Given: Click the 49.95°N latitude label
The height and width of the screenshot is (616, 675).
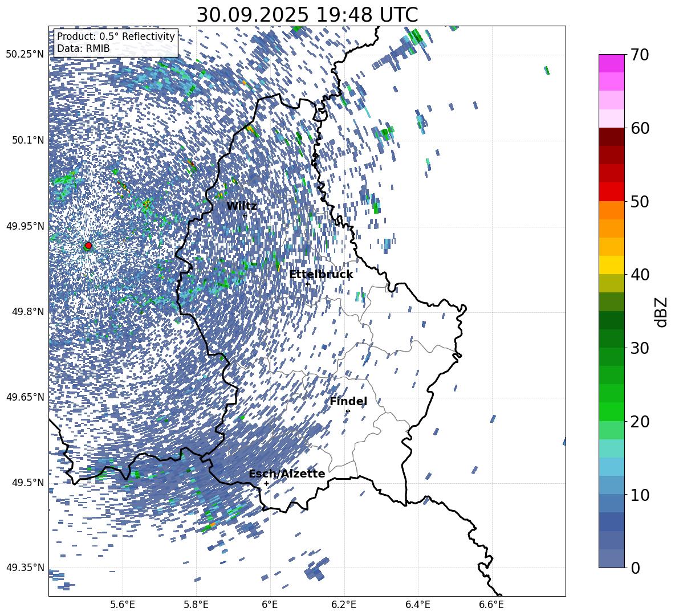Looking at the screenshot, I should 25,226.
